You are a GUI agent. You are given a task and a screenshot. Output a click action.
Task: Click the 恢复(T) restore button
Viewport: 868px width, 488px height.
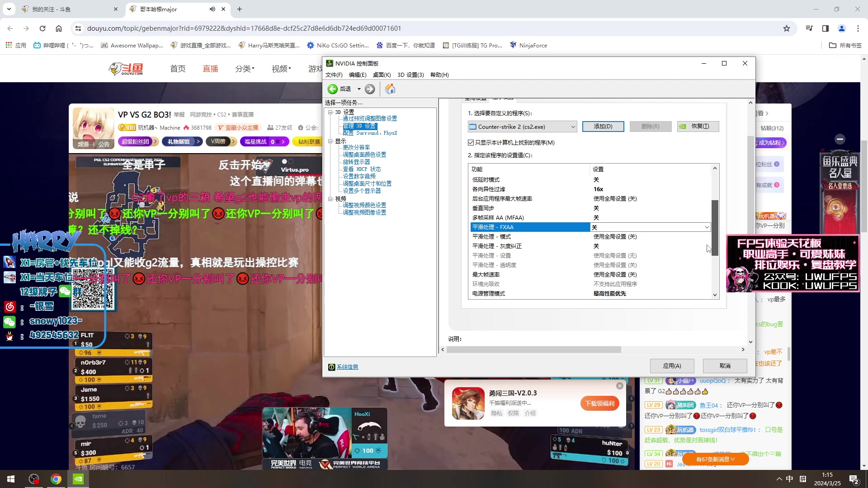pyautogui.click(x=698, y=127)
